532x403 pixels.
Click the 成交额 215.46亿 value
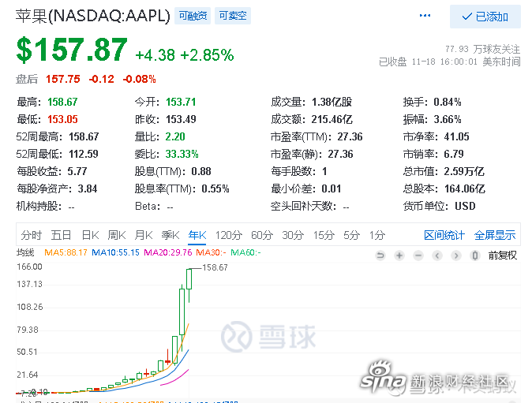[x=332, y=119]
